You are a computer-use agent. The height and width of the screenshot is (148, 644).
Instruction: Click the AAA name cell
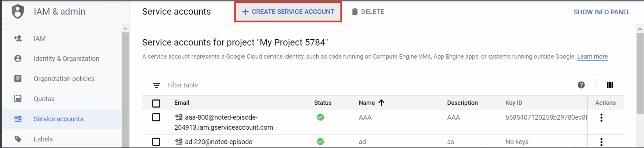365,117
